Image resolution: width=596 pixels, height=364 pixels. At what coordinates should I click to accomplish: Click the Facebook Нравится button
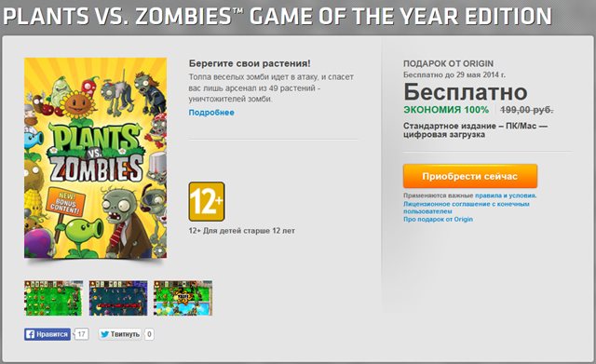click(x=47, y=334)
